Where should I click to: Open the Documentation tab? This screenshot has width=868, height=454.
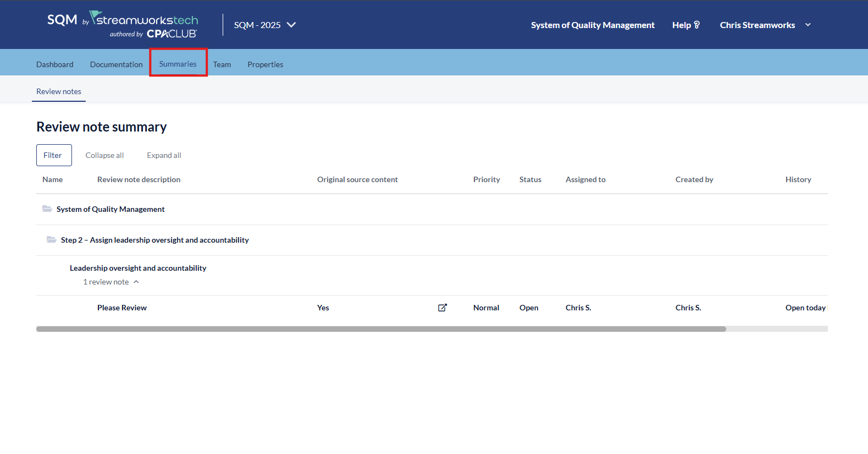(x=116, y=64)
